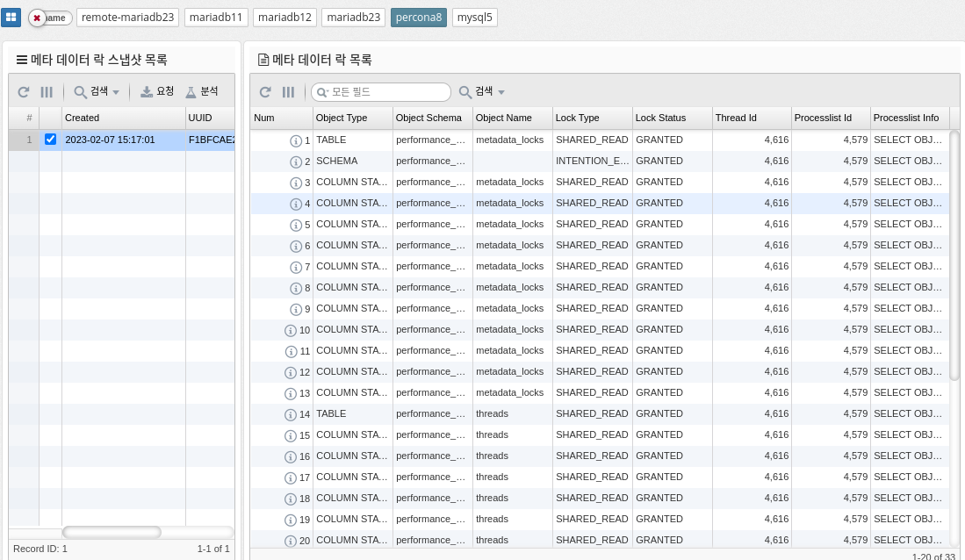965x560 pixels.
Task: Open column chooser in the snapshot list toolbar
Action: click(47, 92)
